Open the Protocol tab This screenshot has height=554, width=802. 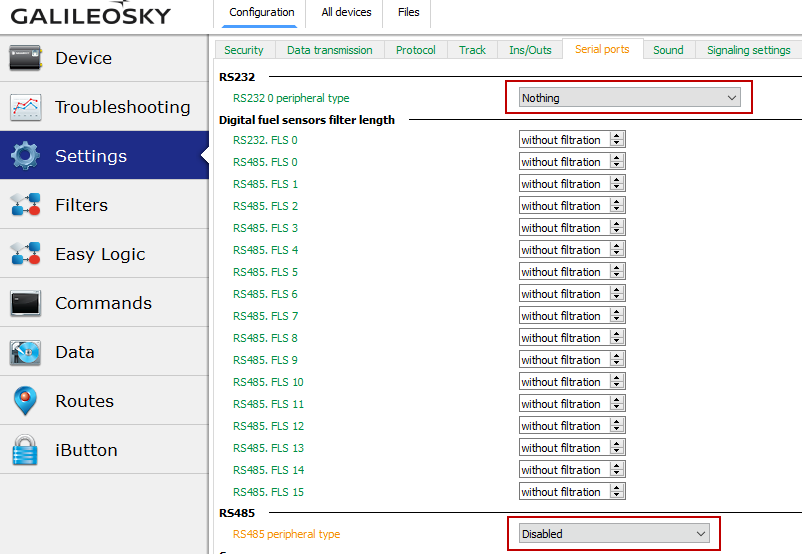pyautogui.click(x=415, y=50)
